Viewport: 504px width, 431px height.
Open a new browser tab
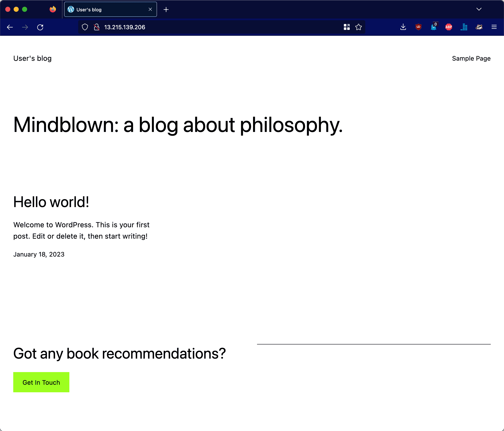tap(166, 9)
